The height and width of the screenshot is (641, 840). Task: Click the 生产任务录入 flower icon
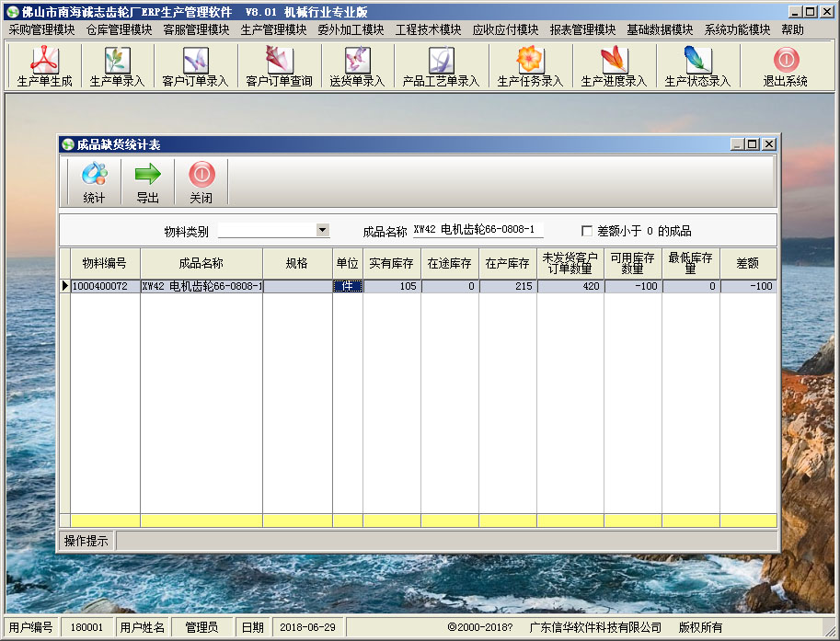(529, 65)
